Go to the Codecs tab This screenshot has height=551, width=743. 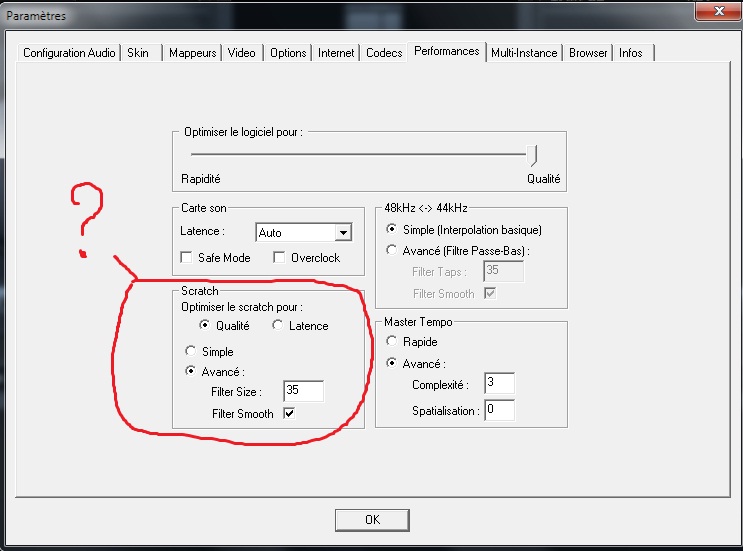pos(384,53)
